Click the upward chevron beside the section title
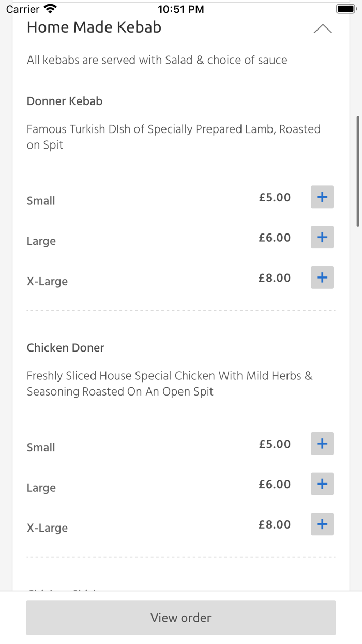 pos(323,28)
